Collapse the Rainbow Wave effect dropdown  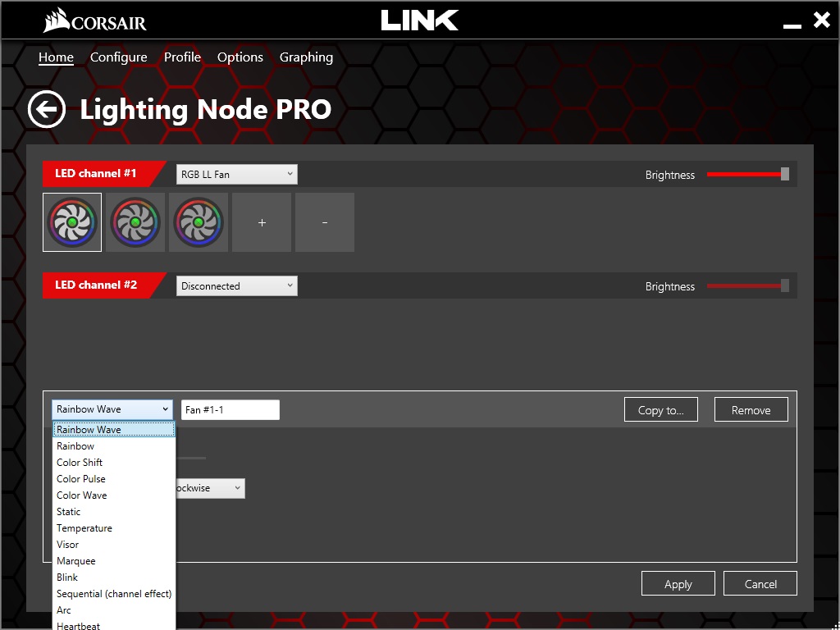tap(112, 409)
